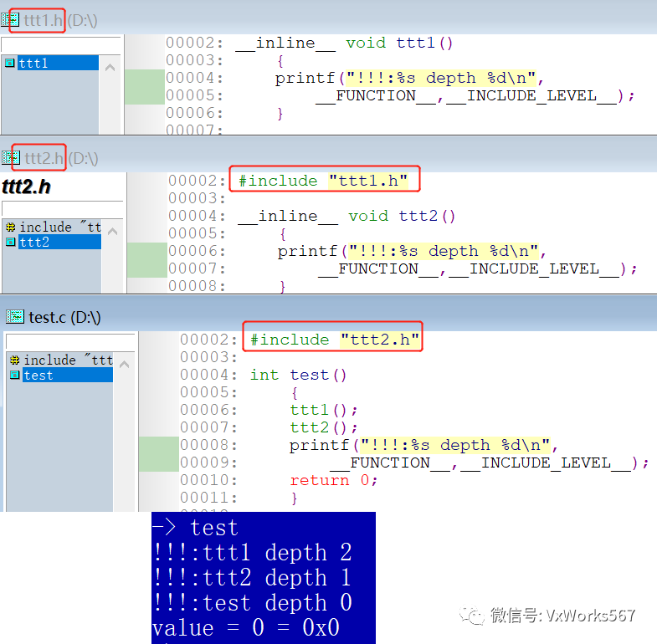657x644 pixels.
Task: Click line number 00006 in ttt2.h
Action: point(197,251)
